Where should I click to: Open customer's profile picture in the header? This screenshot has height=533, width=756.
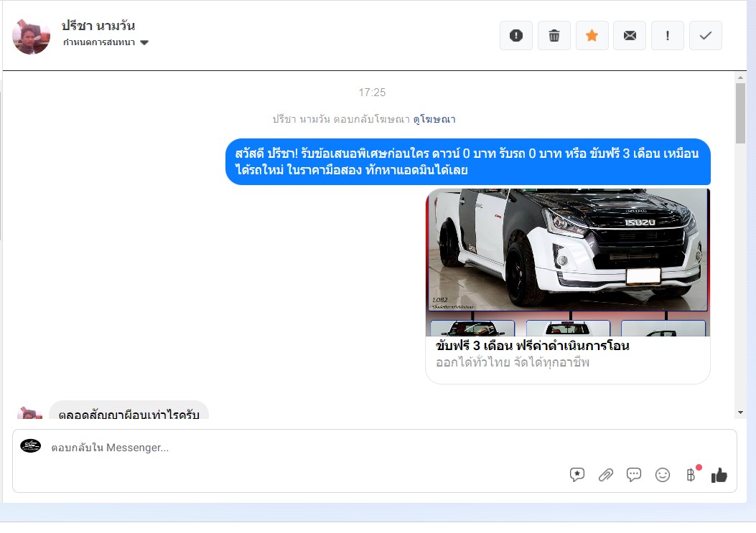(32, 35)
